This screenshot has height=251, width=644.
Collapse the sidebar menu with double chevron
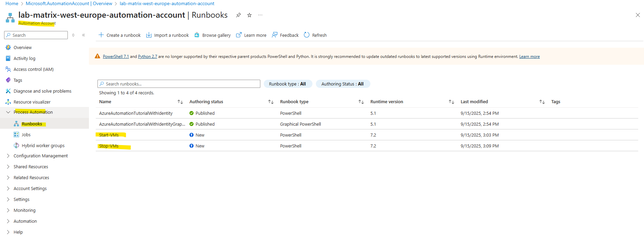[x=83, y=35]
